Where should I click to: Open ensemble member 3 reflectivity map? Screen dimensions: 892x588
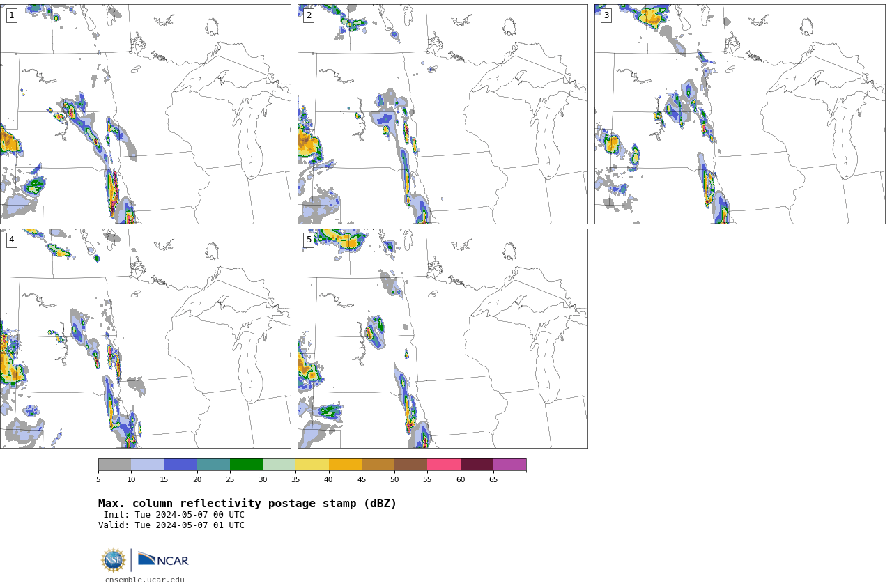pos(739,114)
